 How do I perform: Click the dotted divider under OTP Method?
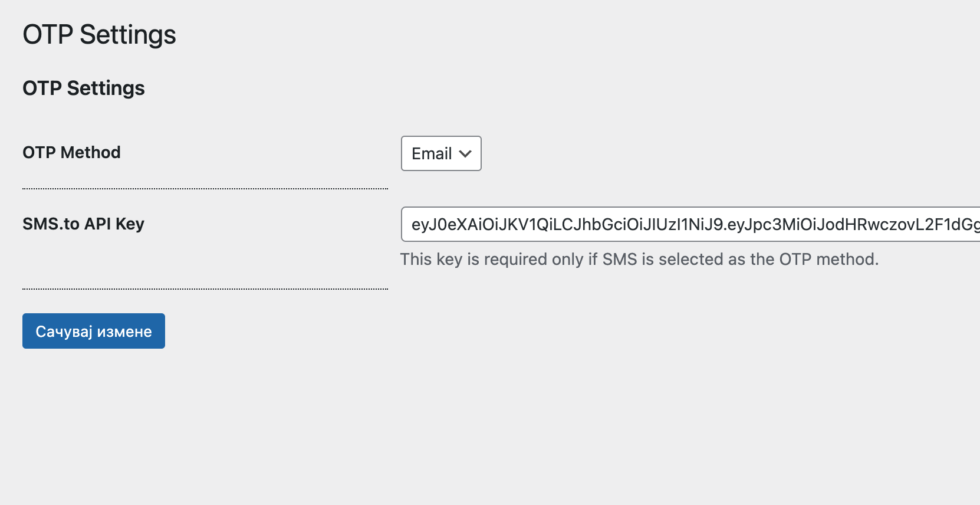point(205,189)
